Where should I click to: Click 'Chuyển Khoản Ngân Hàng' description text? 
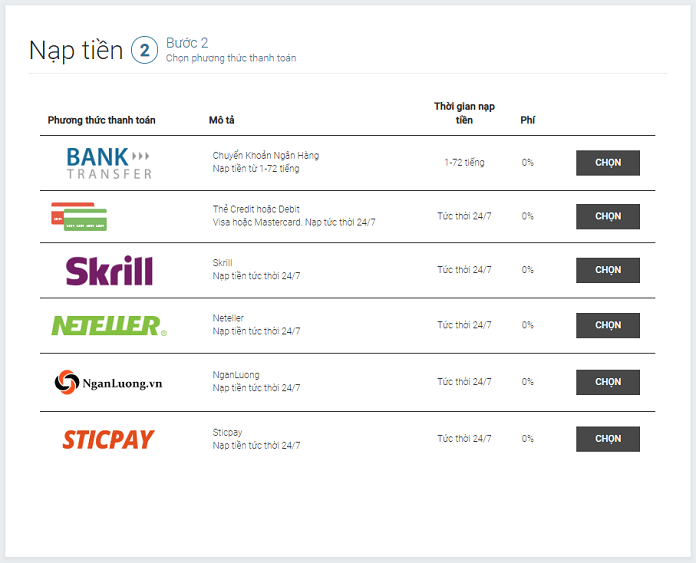point(265,156)
